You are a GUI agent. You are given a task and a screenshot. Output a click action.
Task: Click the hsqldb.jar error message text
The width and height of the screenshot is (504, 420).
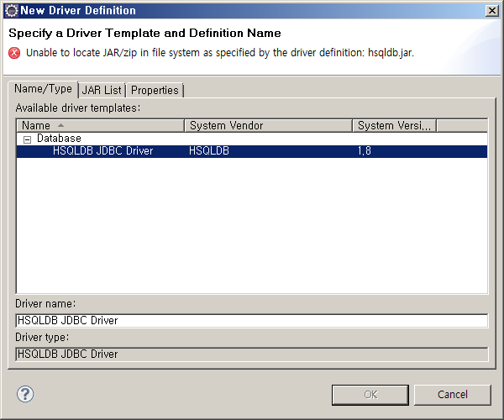pyautogui.click(x=220, y=52)
